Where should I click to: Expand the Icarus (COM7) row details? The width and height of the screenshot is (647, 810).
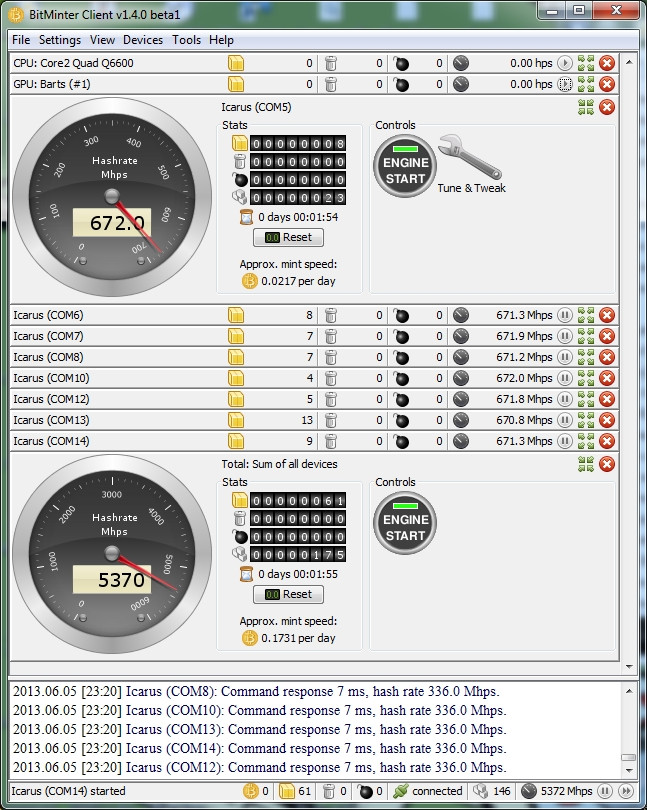[586, 336]
